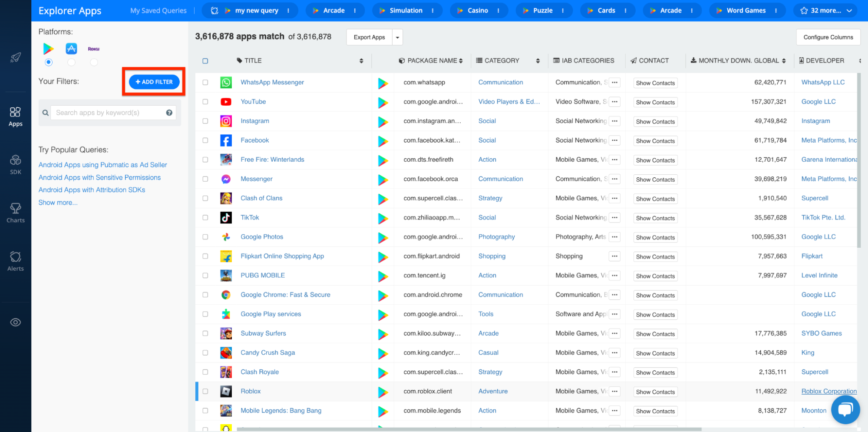This screenshot has width=868, height=432.
Task: Open the Charts section in sidebar
Action: [16, 213]
